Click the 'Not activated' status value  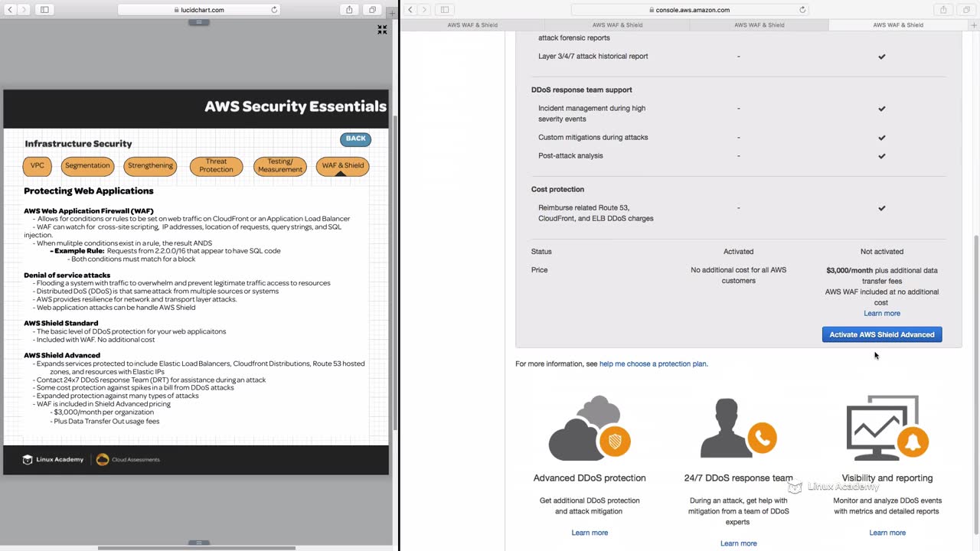click(x=882, y=251)
